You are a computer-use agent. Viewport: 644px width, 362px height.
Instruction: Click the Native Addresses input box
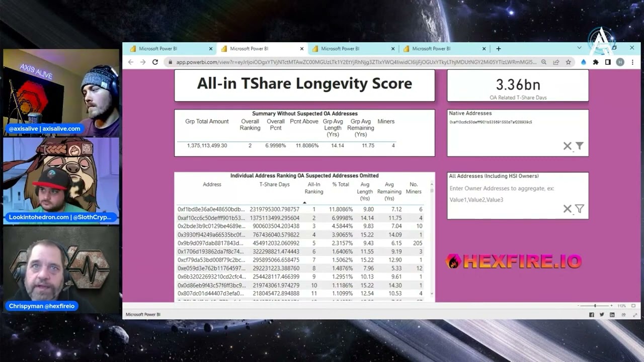click(518, 122)
